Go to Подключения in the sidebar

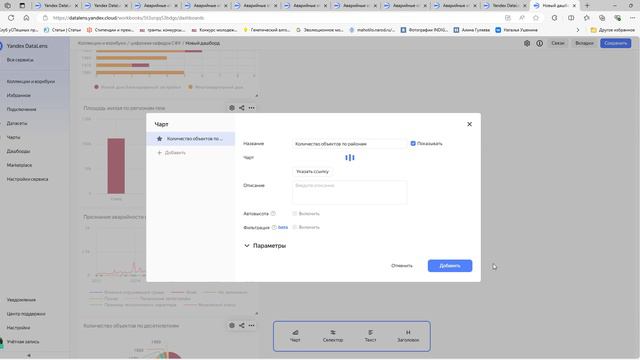21,109
